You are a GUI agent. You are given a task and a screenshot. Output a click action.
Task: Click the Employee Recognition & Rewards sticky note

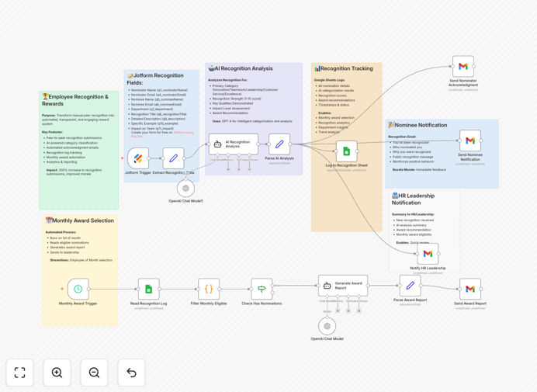click(x=79, y=150)
